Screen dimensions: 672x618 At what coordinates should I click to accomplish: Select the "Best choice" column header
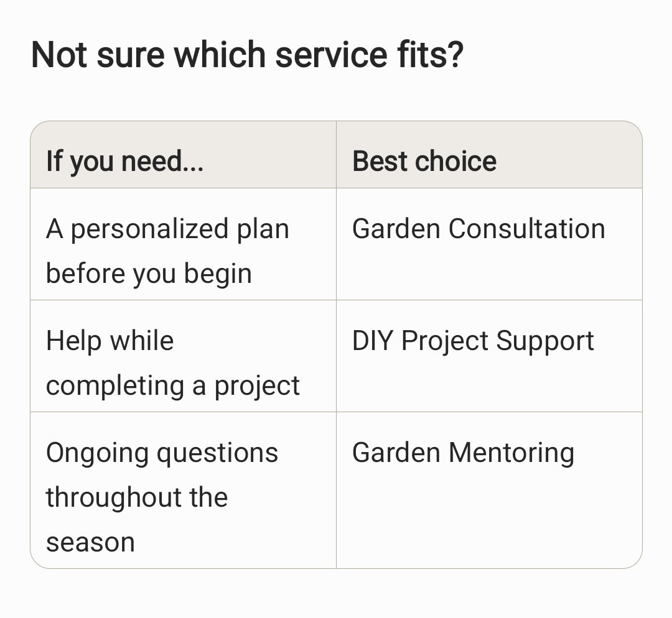[x=489, y=155]
